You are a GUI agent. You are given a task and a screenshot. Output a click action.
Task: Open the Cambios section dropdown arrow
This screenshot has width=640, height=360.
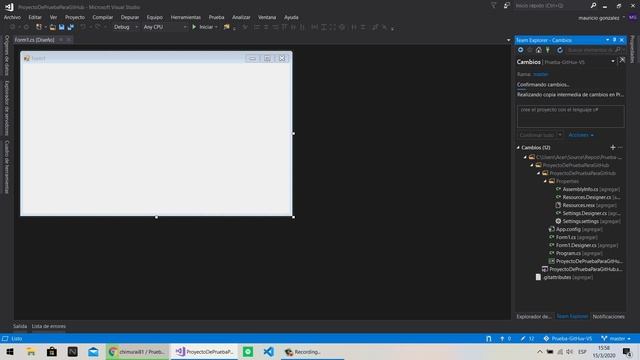click(x=613, y=62)
